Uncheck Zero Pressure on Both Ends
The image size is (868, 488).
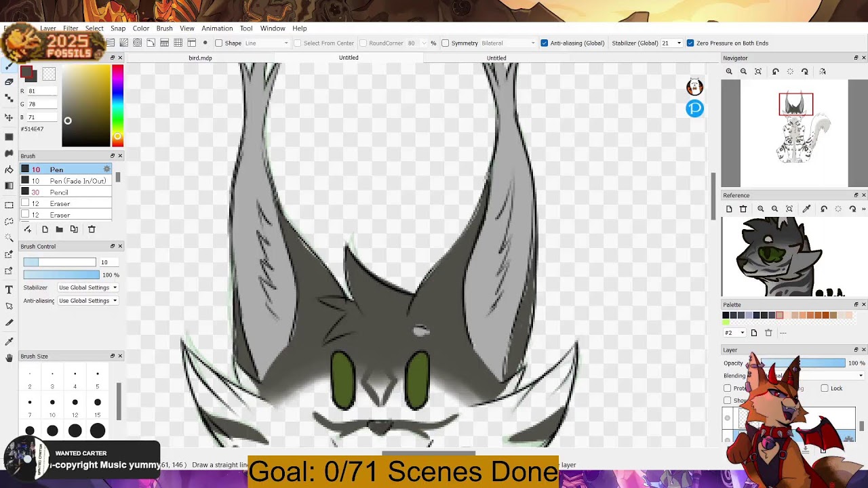[x=690, y=43]
